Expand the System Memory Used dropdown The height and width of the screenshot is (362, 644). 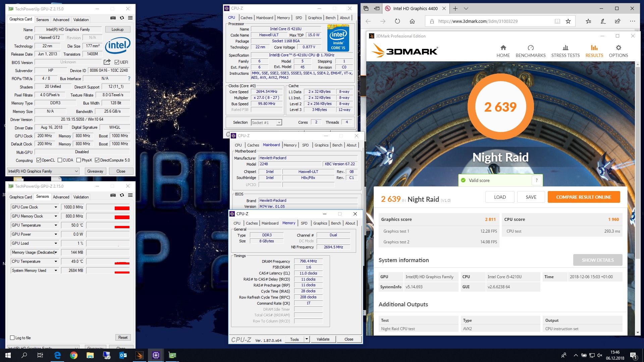(56, 270)
